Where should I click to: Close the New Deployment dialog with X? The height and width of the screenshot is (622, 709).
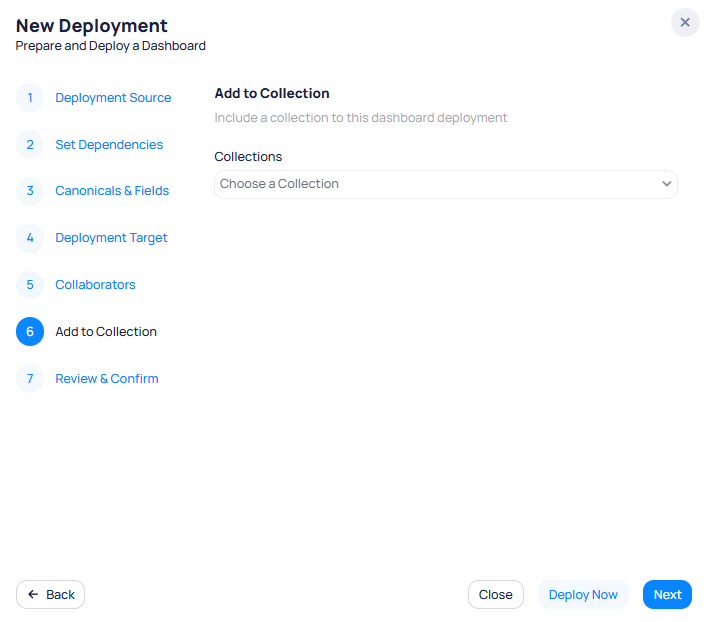coord(685,22)
